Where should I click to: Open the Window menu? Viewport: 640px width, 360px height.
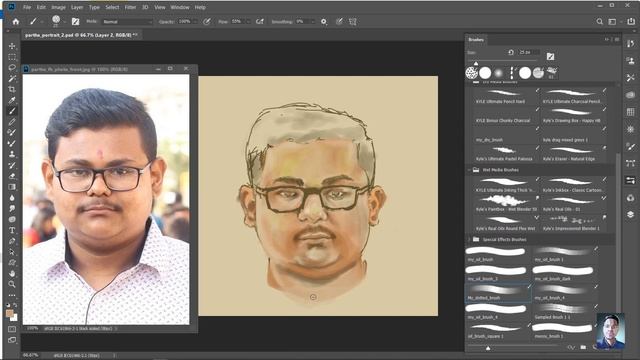click(180, 7)
